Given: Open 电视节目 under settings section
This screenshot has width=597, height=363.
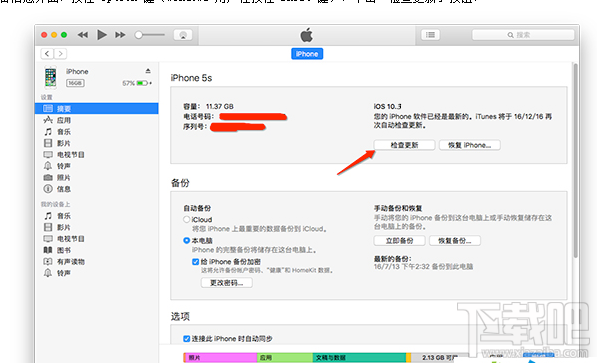Looking at the screenshot, I should [70, 155].
